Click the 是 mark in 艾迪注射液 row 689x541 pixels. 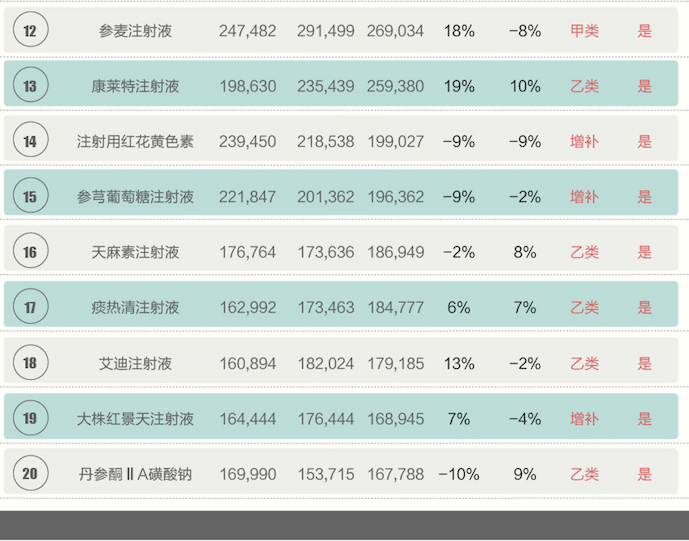[645, 363]
